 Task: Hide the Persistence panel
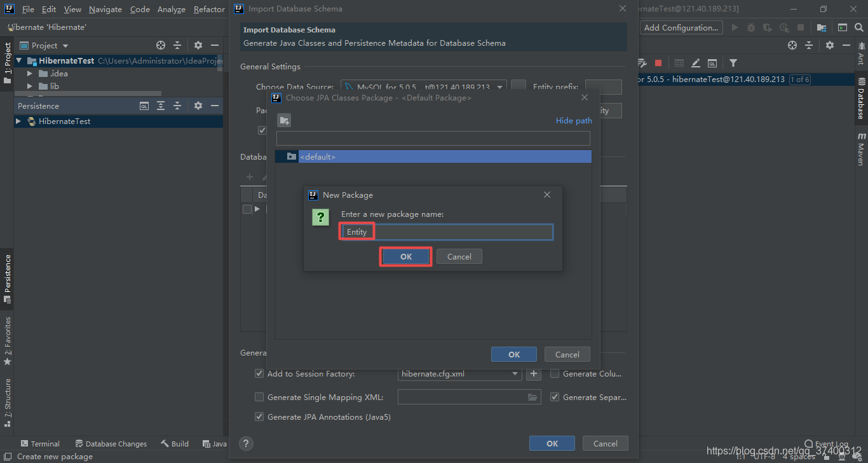215,106
